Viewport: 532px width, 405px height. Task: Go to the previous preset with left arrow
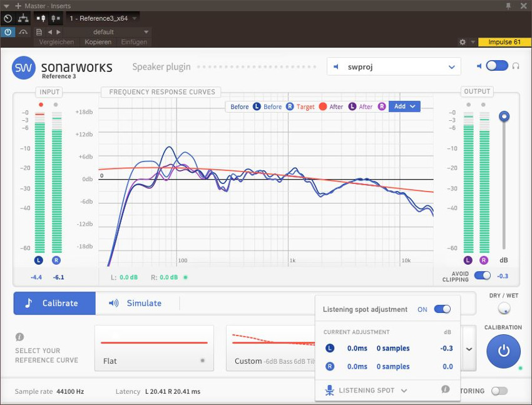coord(50,32)
